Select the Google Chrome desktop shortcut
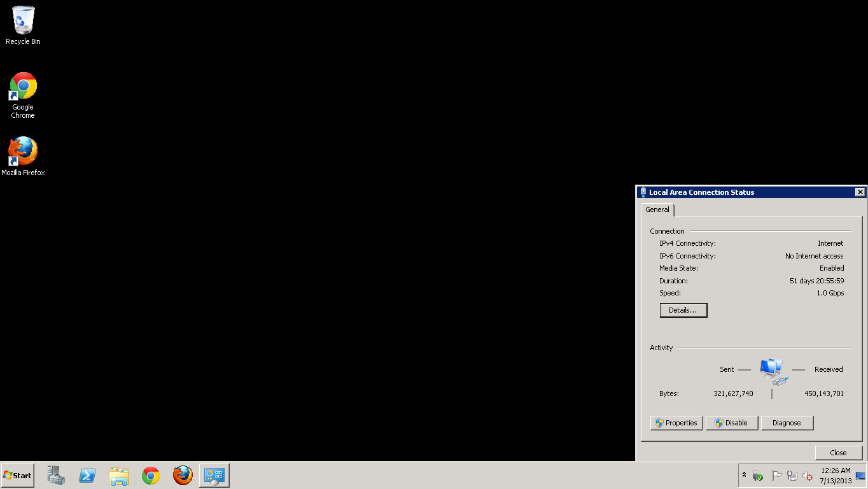Image resolution: width=868 pixels, height=489 pixels. [23, 96]
